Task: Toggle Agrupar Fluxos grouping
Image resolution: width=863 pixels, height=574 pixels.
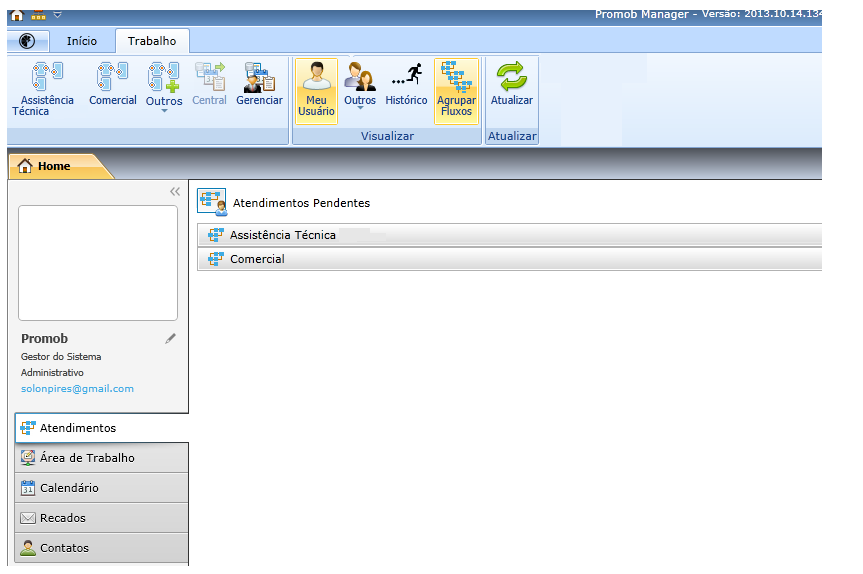Action: click(x=456, y=91)
